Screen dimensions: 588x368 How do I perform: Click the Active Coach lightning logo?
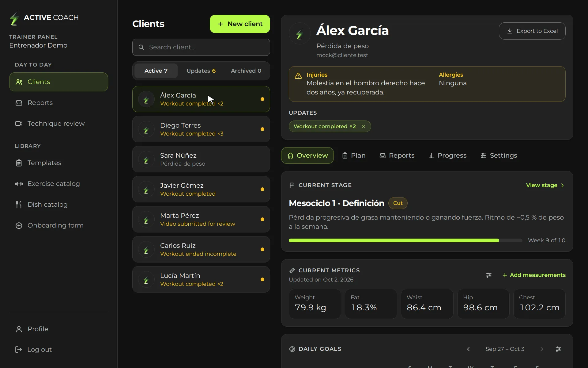14,18
